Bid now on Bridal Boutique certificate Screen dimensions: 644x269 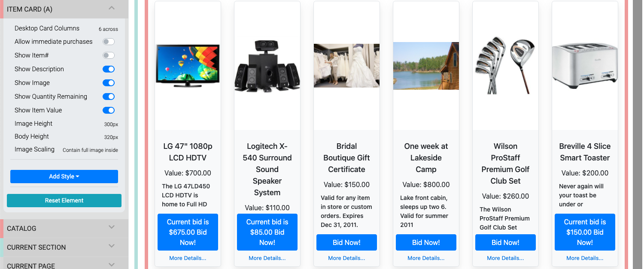pyautogui.click(x=346, y=242)
